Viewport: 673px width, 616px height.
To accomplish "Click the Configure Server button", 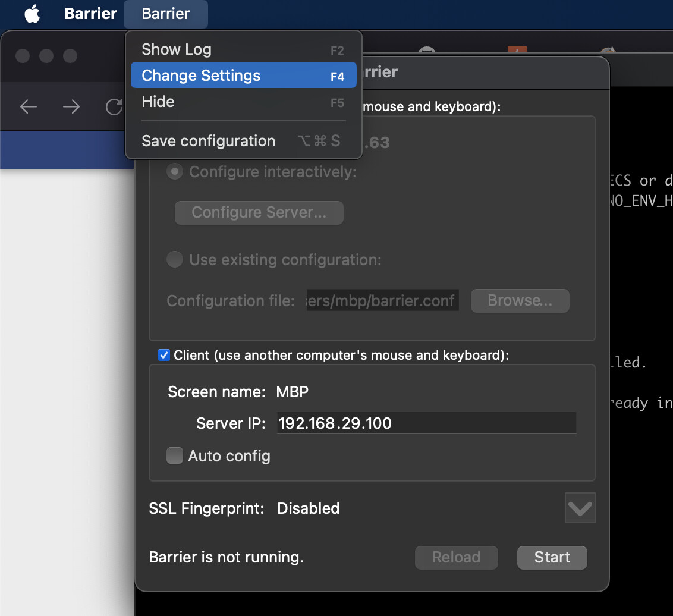I will [259, 212].
